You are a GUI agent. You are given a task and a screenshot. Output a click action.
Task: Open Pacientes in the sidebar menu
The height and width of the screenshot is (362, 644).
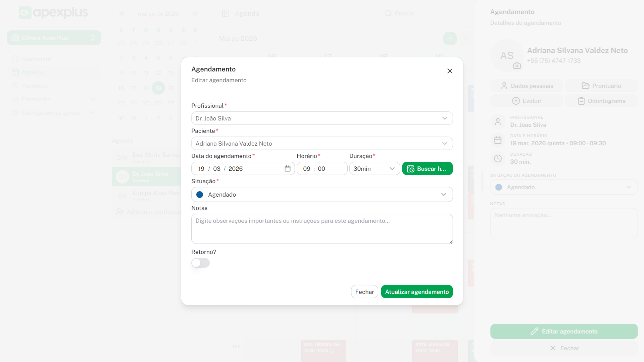click(x=35, y=86)
